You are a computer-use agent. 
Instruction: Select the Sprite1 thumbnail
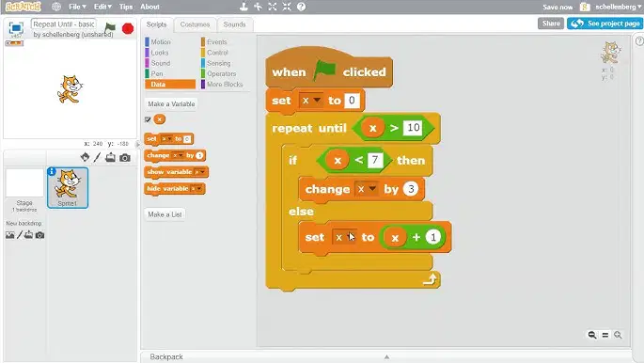coord(68,188)
